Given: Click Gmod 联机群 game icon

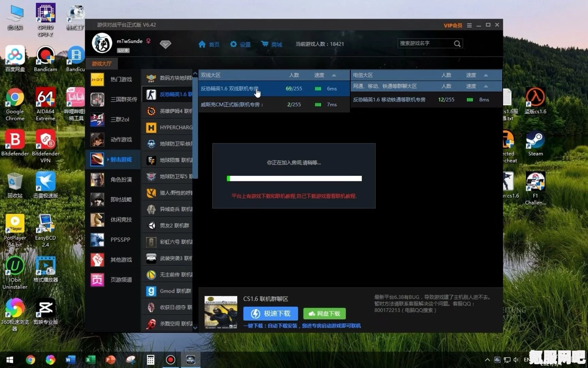Looking at the screenshot, I should click(x=151, y=291).
